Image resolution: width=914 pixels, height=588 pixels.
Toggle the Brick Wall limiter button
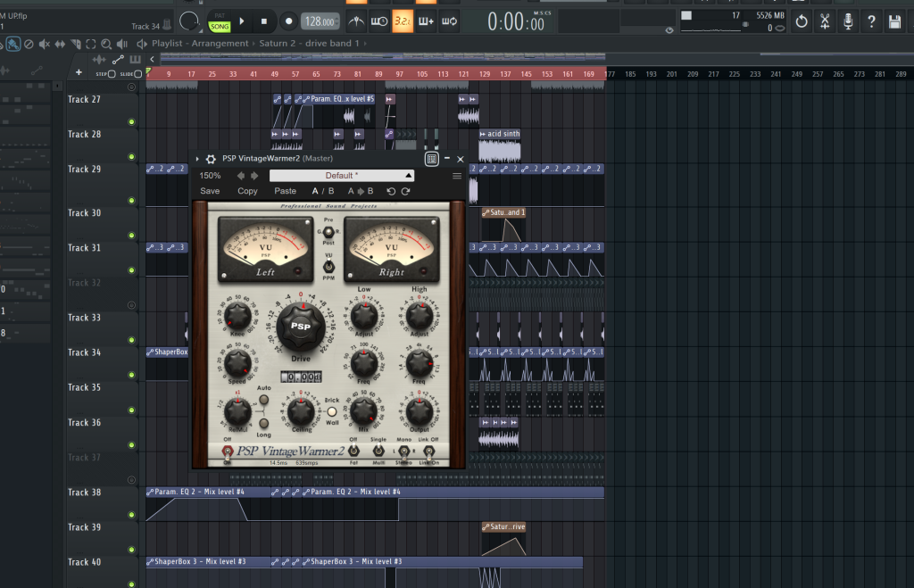pyautogui.click(x=332, y=412)
